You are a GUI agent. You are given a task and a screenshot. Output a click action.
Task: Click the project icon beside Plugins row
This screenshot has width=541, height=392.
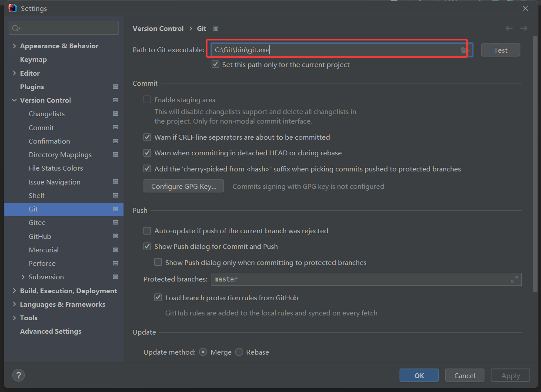tap(115, 87)
